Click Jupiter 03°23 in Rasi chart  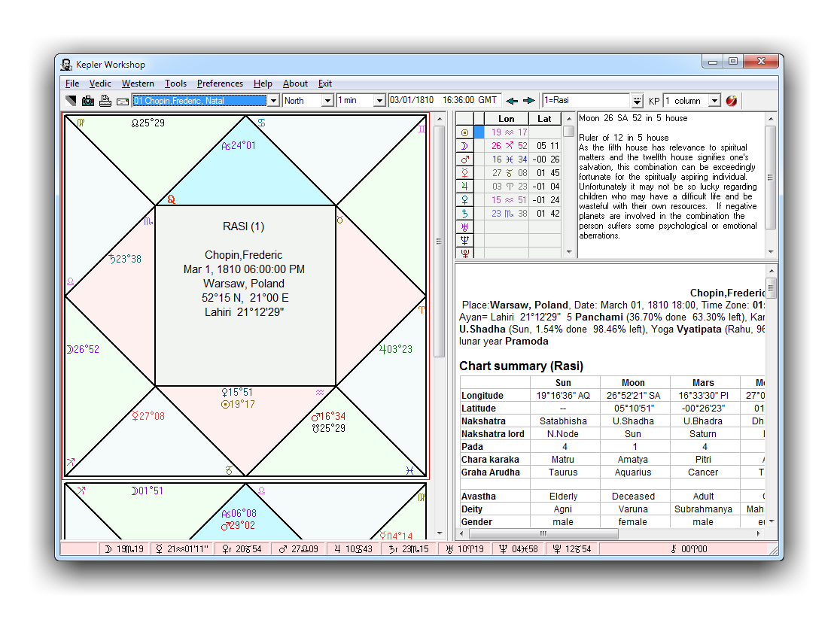pos(396,350)
